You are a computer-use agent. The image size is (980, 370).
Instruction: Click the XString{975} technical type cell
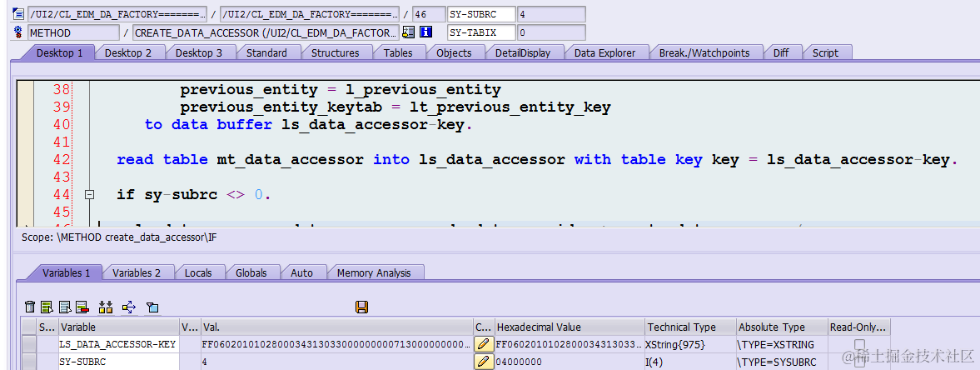click(690, 344)
